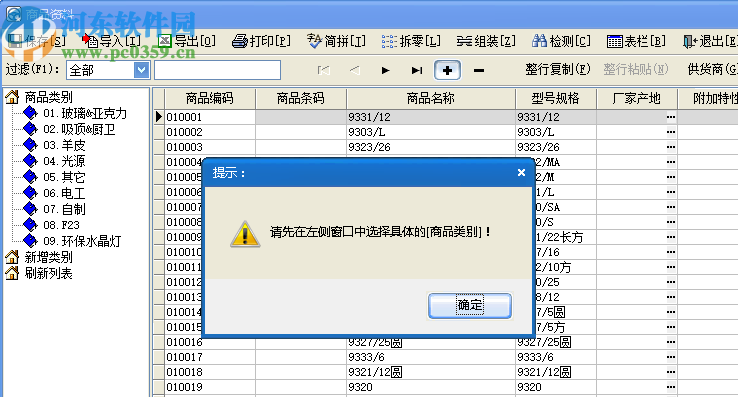This screenshot has width=738, height=397.
Task: Select the cell with code 010002
Action: pyautogui.click(x=210, y=132)
